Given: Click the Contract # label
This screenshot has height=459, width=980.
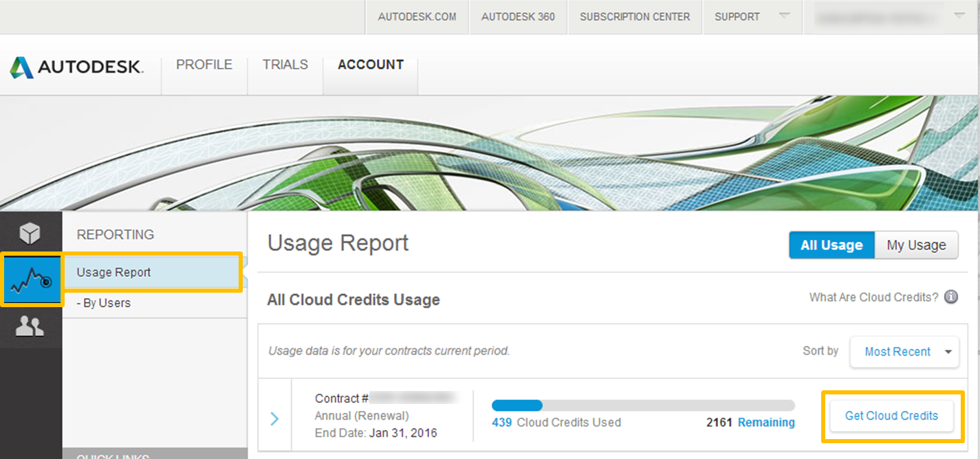Looking at the screenshot, I should coord(342,399).
